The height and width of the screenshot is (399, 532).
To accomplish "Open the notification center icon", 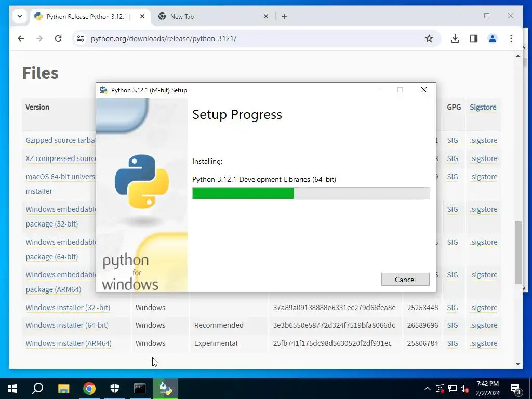I will click(x=516, y=389).
